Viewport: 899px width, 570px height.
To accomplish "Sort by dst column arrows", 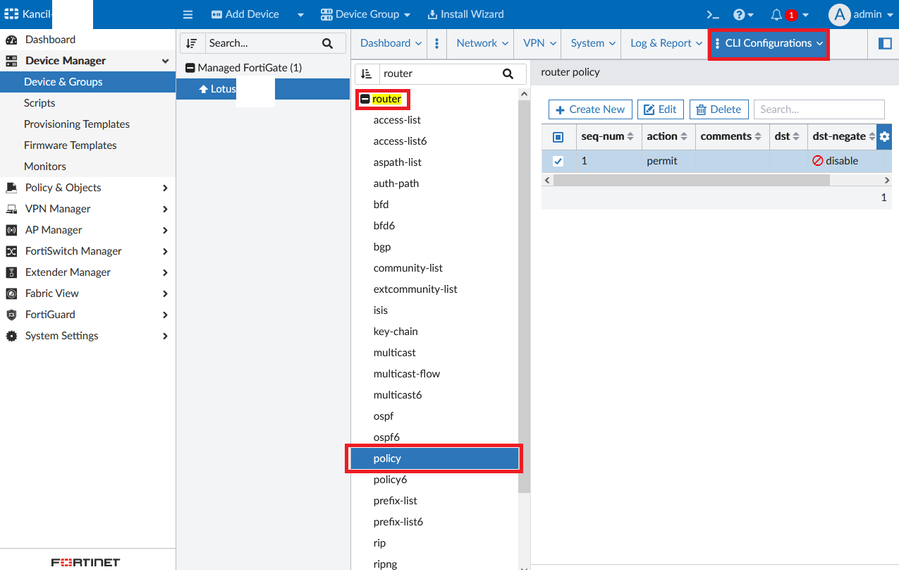I will pos(796,136).
